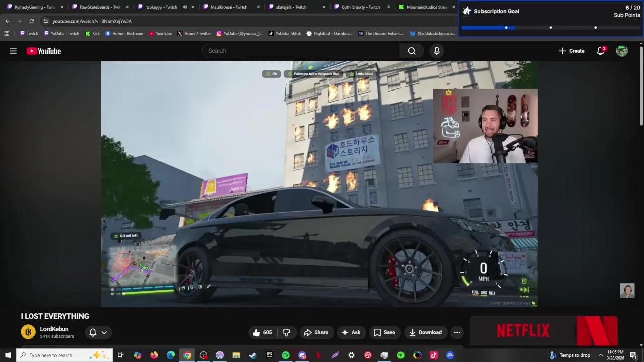The image size is (644, 362).
Task: Click the Create button
Action: tap(572, 51)
